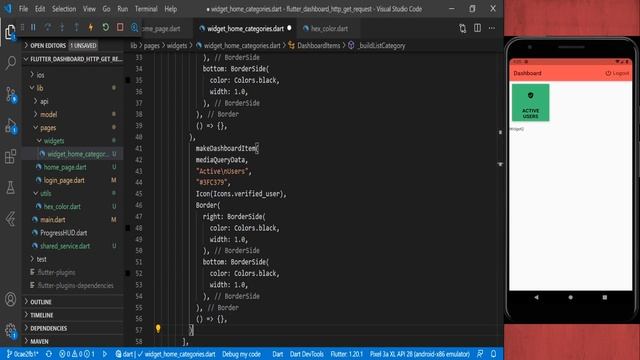
Task: Pause the debug session
Action: pyautogui.click(x=33, y=27)
